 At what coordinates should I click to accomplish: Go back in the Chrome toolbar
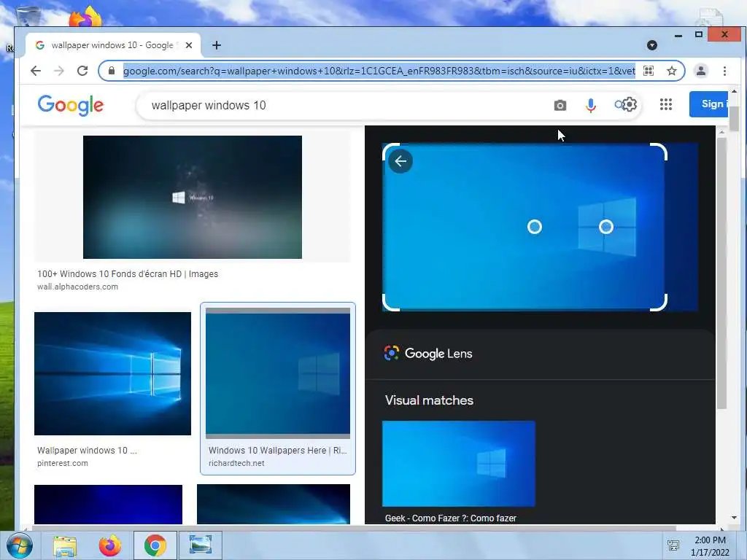pyautogui.click(x=36, y=71)
